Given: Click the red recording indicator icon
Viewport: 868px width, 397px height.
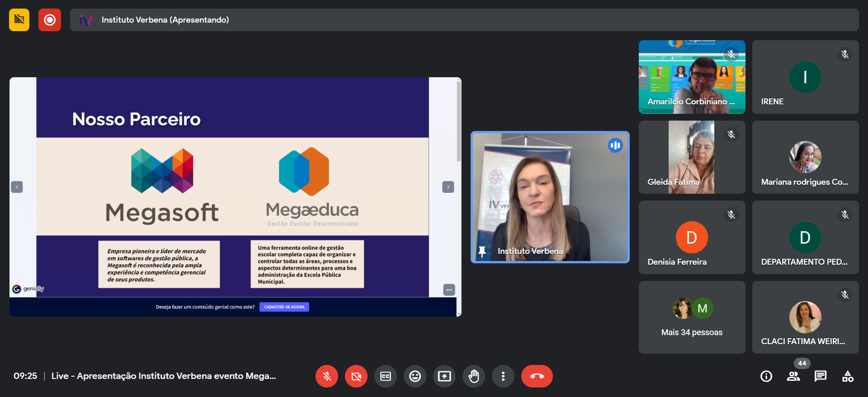Looking at the screenshot, I should coord(50,20).
